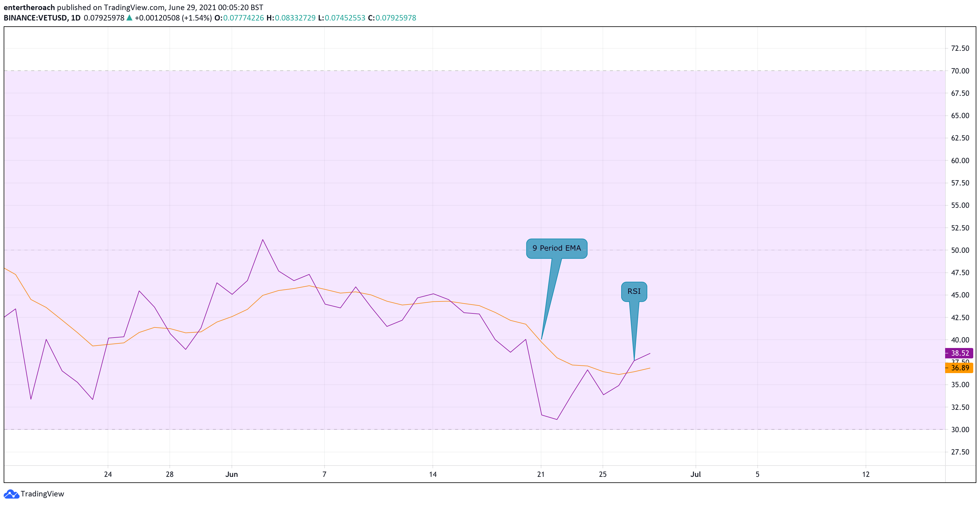The width and height of the screenshot is (980, 505).
Task: Select the '9 Period EMA' callout label
Action: click(x=557, y=249)
